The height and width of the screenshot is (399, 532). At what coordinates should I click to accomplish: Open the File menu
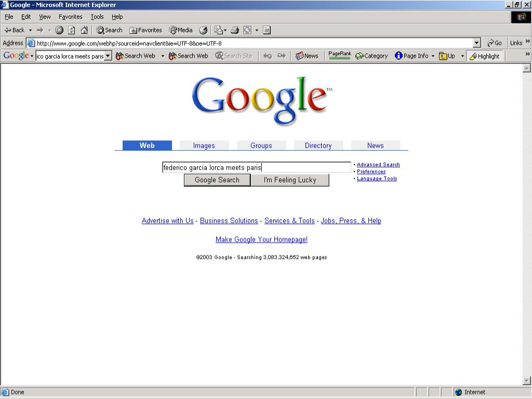(x=9, y=17)
